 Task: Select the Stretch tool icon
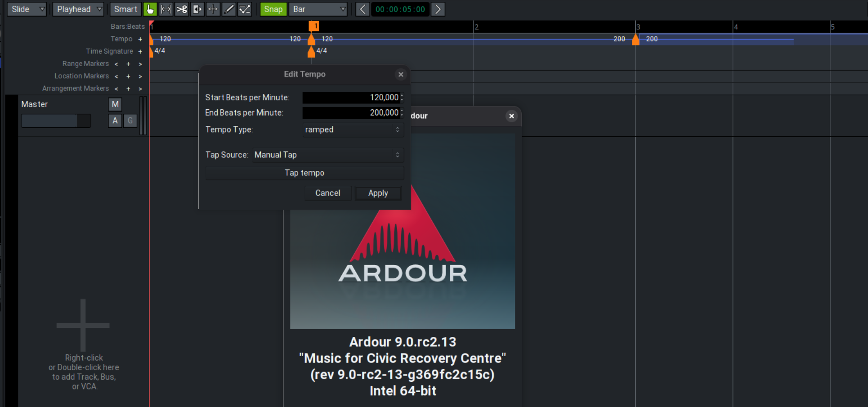pyautogui.click(x=213, y=9)
